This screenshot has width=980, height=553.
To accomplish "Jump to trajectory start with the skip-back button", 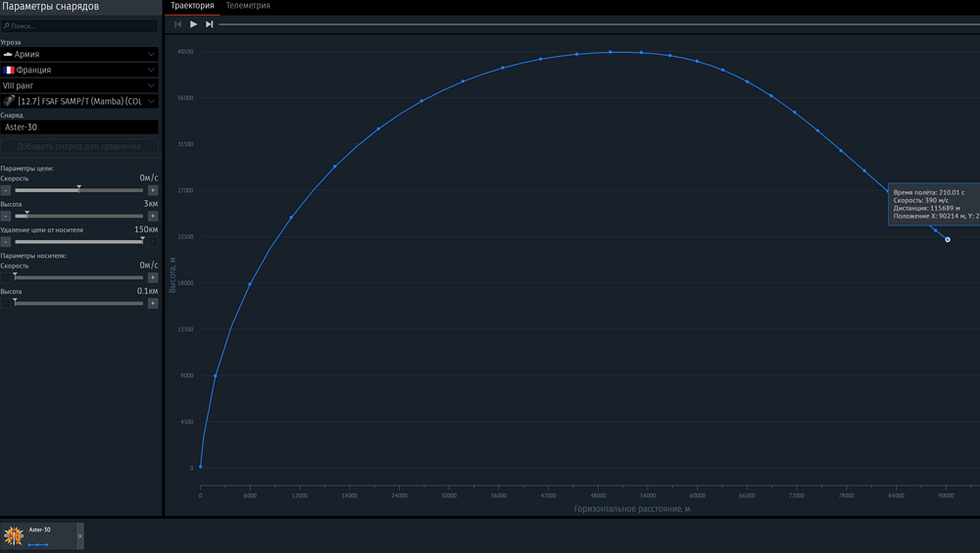I will (x=178, y=25).
